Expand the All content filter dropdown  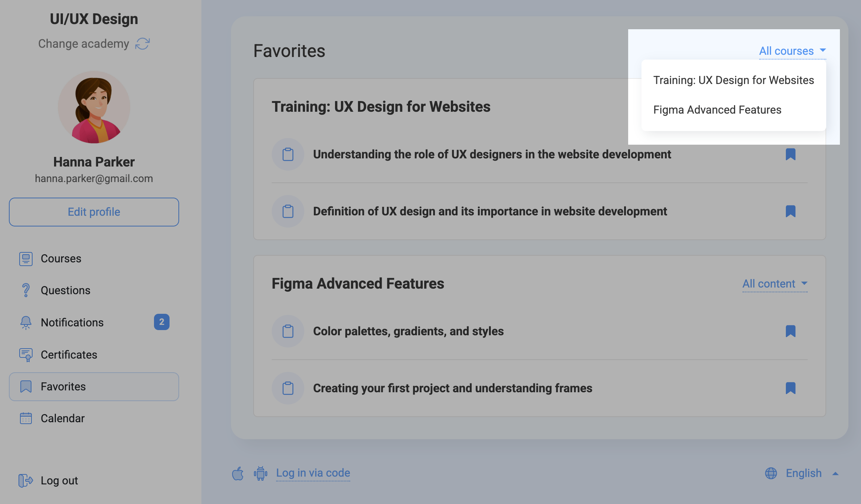(x=775, y=284)
